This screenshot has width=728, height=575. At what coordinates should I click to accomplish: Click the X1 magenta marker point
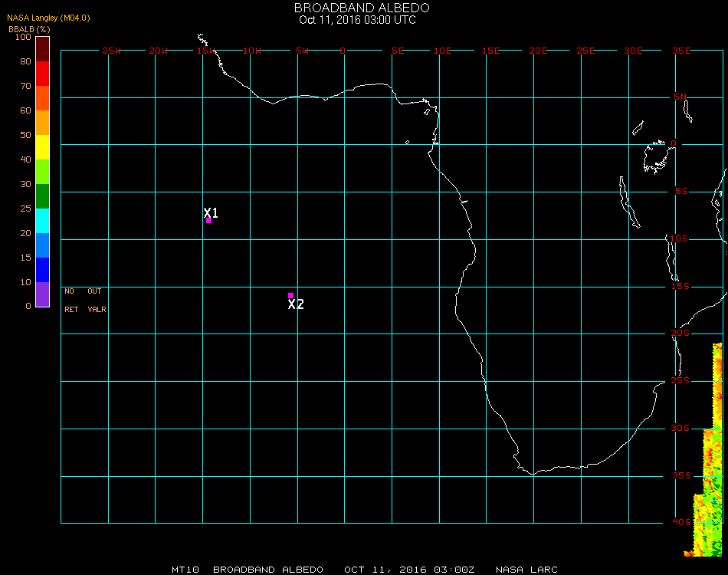208,220
